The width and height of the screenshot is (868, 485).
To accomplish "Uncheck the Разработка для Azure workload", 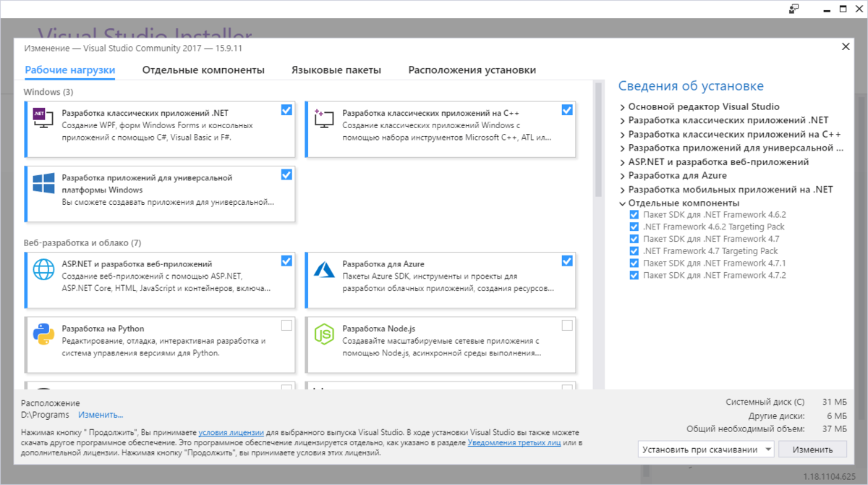I will click(567, 261).
